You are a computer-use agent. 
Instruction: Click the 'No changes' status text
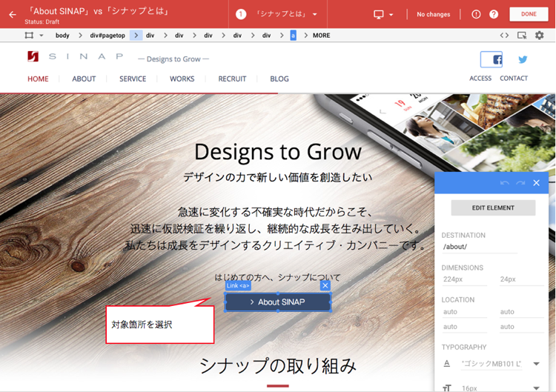click(x=434, y=15)
